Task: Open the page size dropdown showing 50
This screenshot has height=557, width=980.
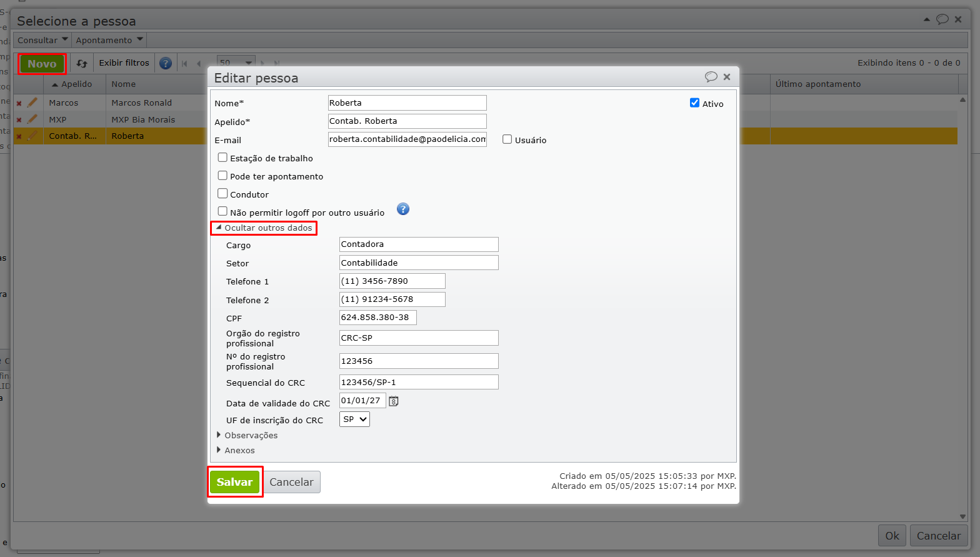Action: coord(236,63)
